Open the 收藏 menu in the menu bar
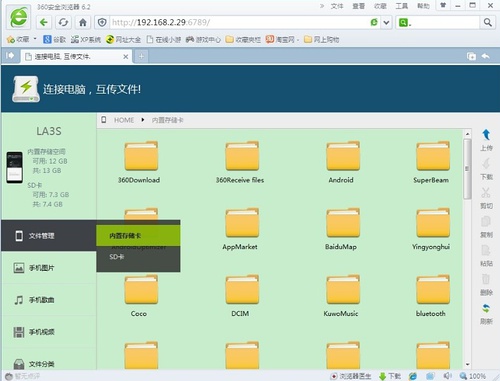The width and height of the screenshot is (500, 381). coord(380,6)
